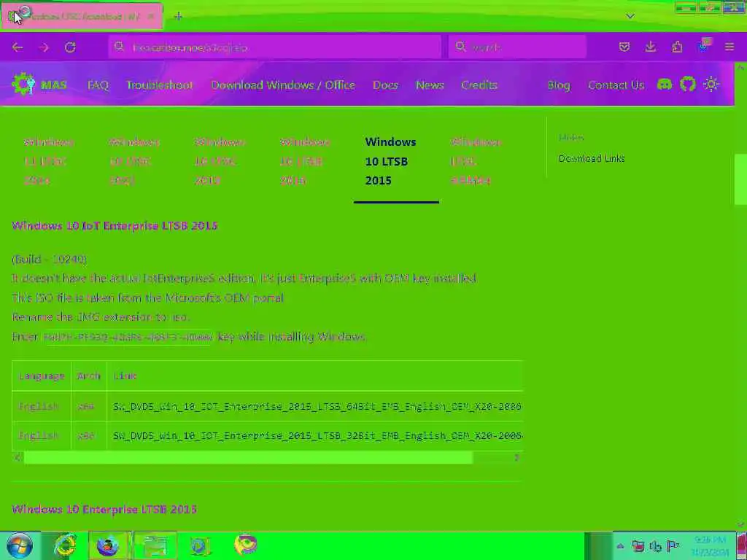
Task: Toggle the light/dark theme sun icon
Action: coord(711,85)
